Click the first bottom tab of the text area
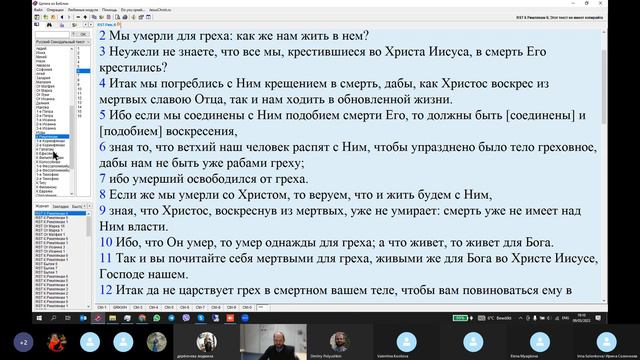Viewport: 640px width, 360px height. click(102, 307)
